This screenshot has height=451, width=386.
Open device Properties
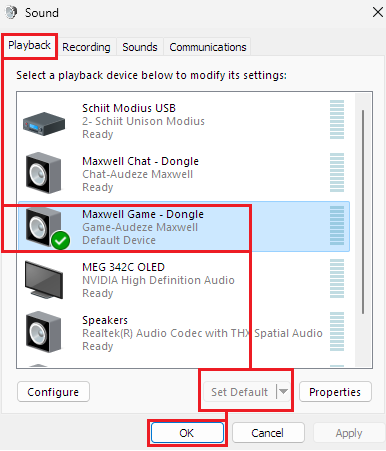point(335,392)
